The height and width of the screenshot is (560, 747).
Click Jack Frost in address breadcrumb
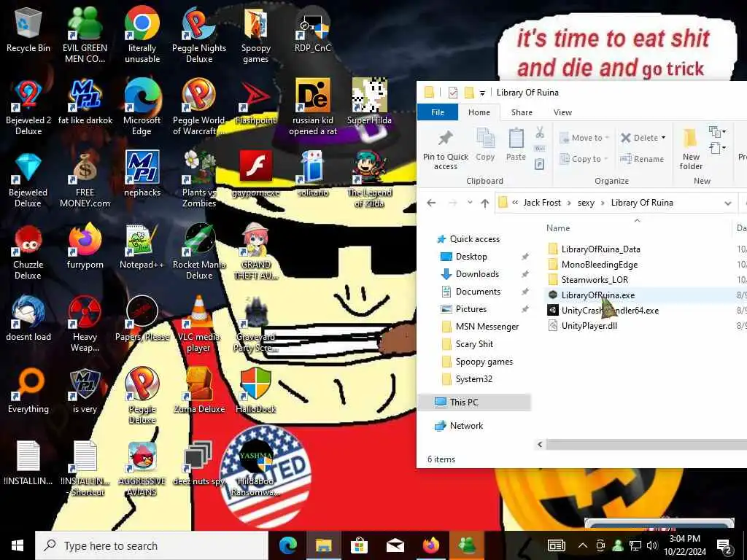(x=542, y=203)
